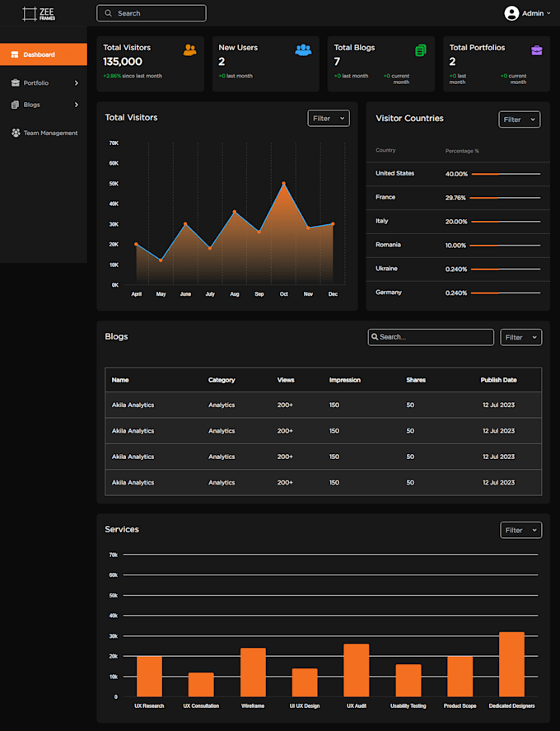
Task: Expand the Portfolio sidebar submenu chevron
Action: [x=77, y=83]
